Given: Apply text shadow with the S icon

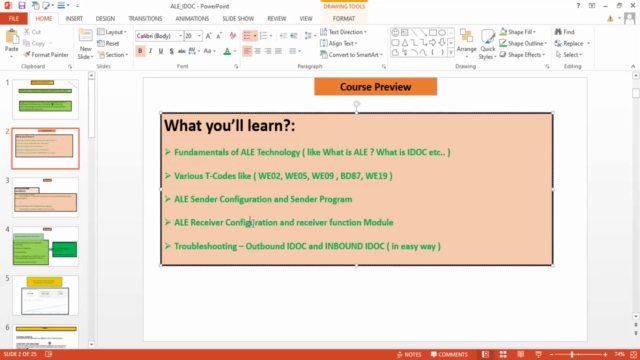Looking at the screenshot, I should 171,51.
